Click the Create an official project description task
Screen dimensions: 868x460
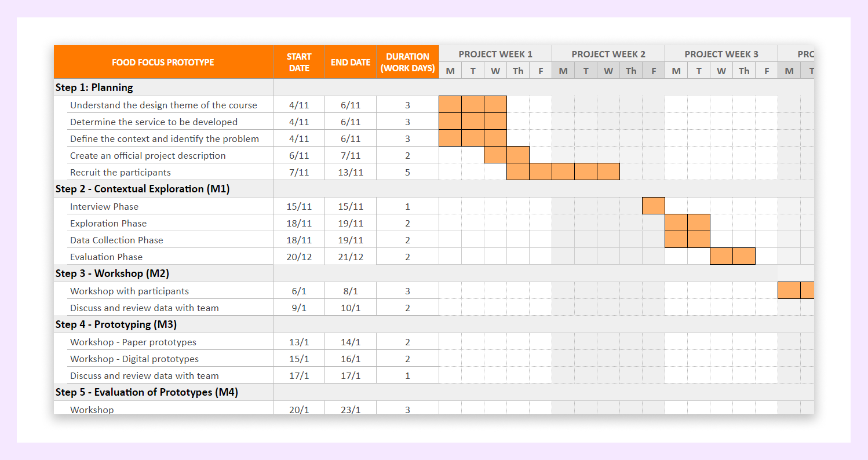tap(148, 155)
